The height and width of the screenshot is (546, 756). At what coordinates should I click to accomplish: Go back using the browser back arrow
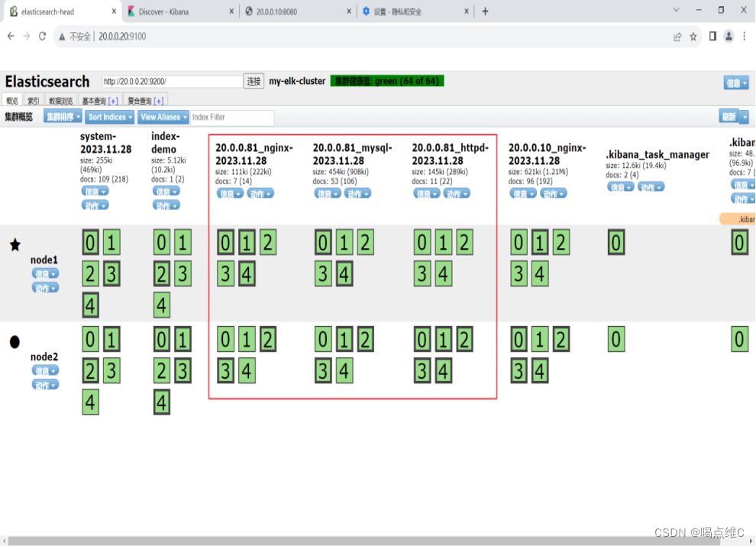click(x=11, y=36)
